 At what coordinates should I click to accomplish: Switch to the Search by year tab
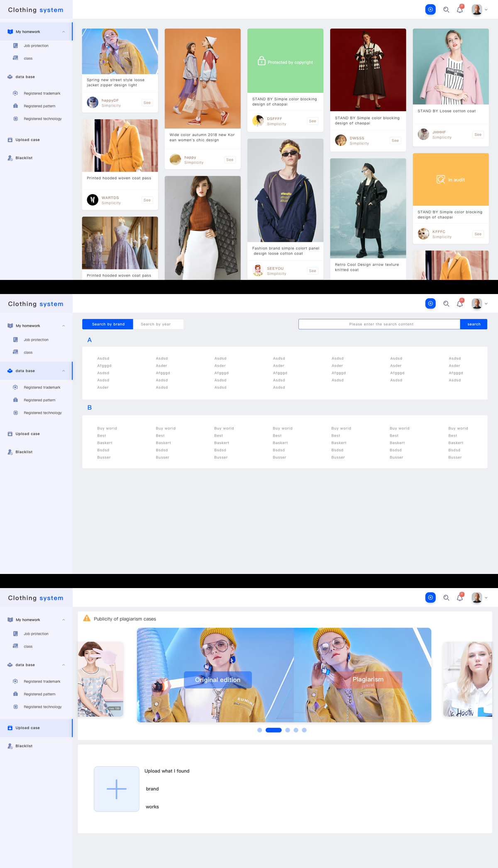[158, 324]
